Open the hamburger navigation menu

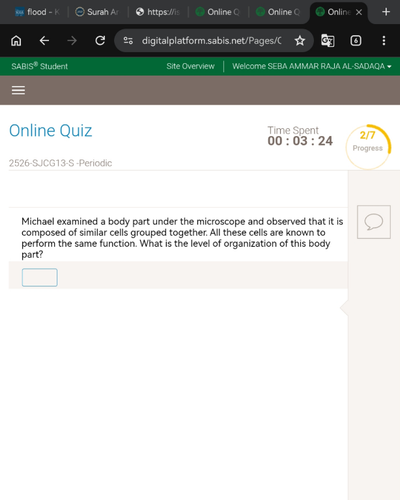pos(18,90)
